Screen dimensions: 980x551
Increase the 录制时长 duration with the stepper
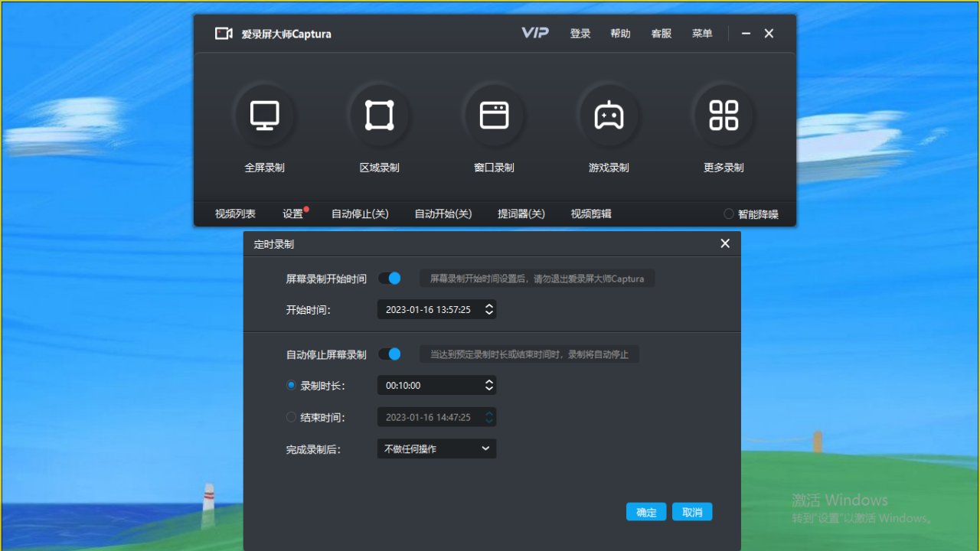[488, 382]
